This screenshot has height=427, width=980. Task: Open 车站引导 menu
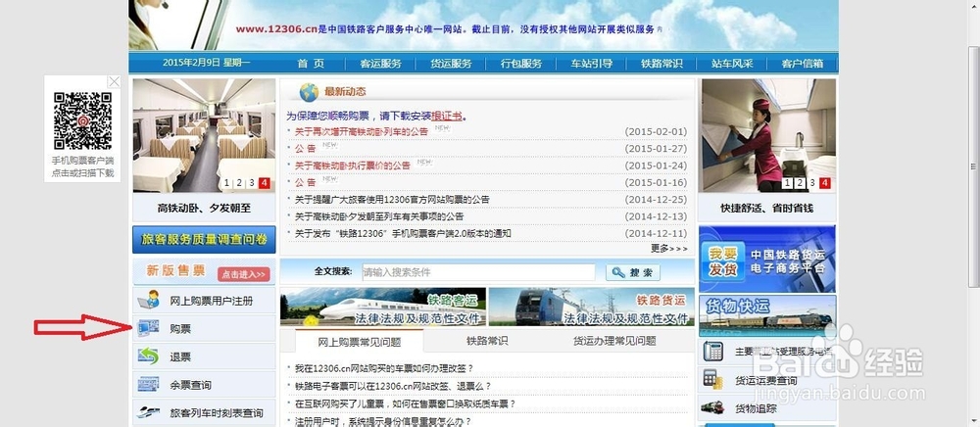(591, 63)
